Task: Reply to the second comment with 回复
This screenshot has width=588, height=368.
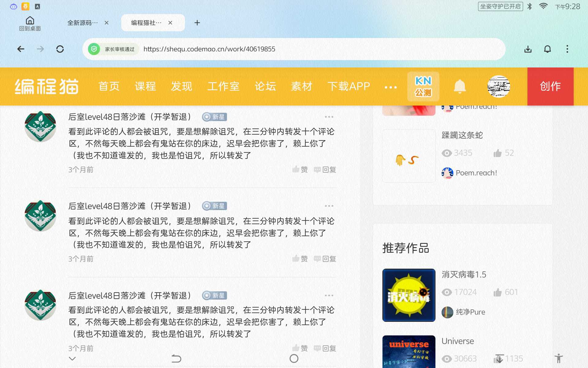Action: click(325, 259)
